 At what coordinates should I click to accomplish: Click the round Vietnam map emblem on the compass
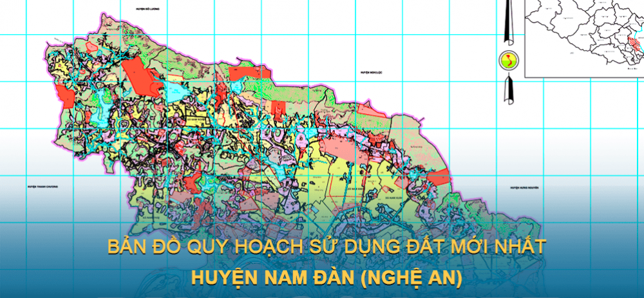coord(509,61)
